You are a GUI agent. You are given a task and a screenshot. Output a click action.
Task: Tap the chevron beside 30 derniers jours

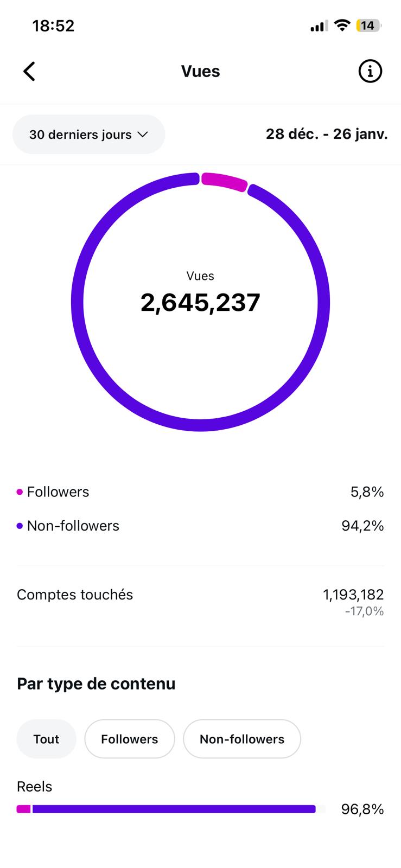point(143,135)
